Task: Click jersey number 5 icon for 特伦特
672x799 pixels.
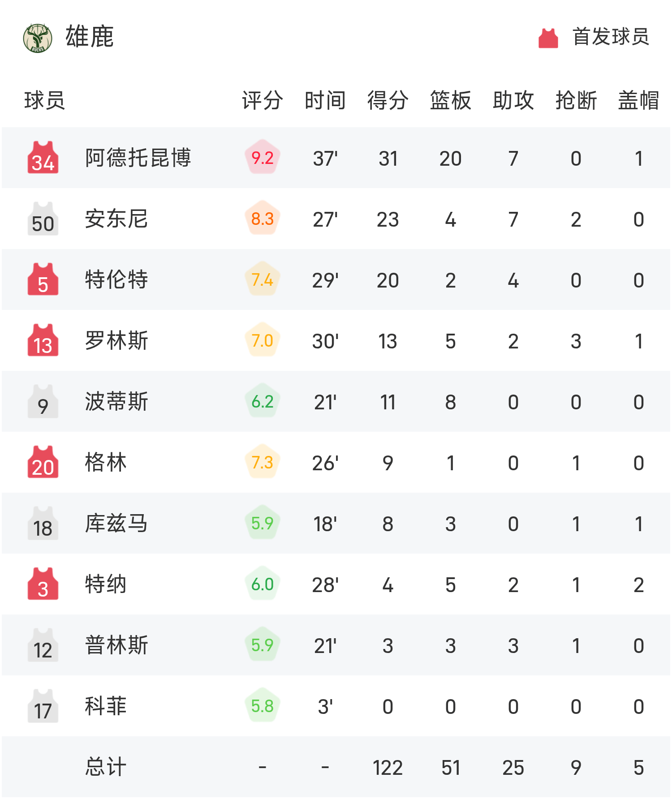Action: (43, 279)
